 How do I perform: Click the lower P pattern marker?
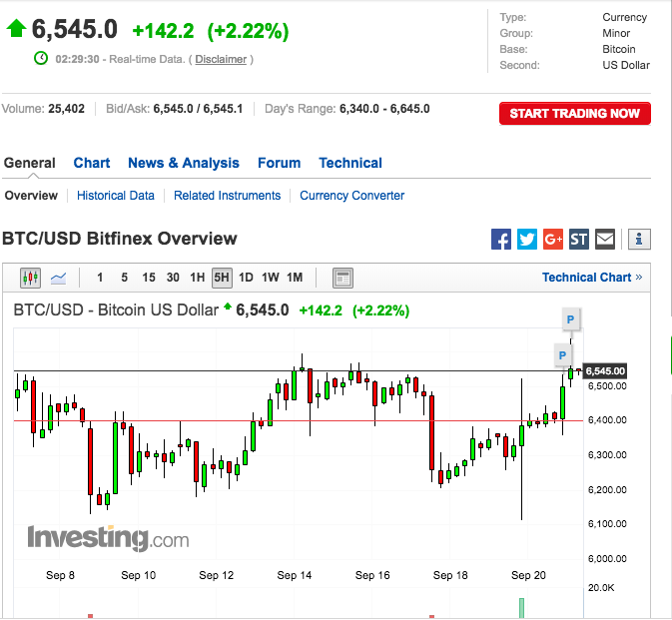(x=563, y=355)
